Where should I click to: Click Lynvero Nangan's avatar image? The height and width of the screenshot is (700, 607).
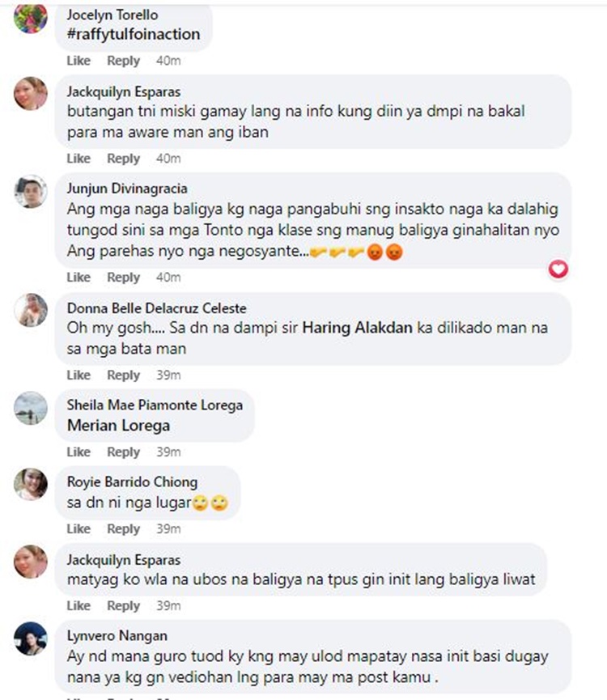click(x=31, y=638)
